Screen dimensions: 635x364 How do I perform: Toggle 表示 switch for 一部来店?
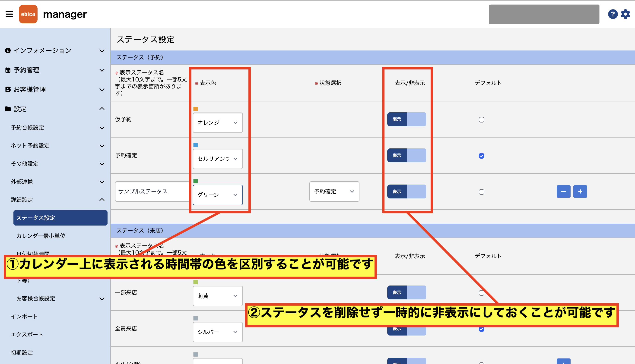click(406, 292)
